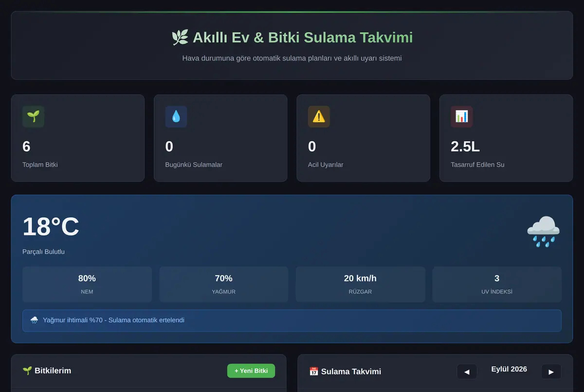The height and width of the screenshot is (392, 584).
Task: Click the water droplet icon on Bugünkü Sulamalar card
Action: pos(176,117)
